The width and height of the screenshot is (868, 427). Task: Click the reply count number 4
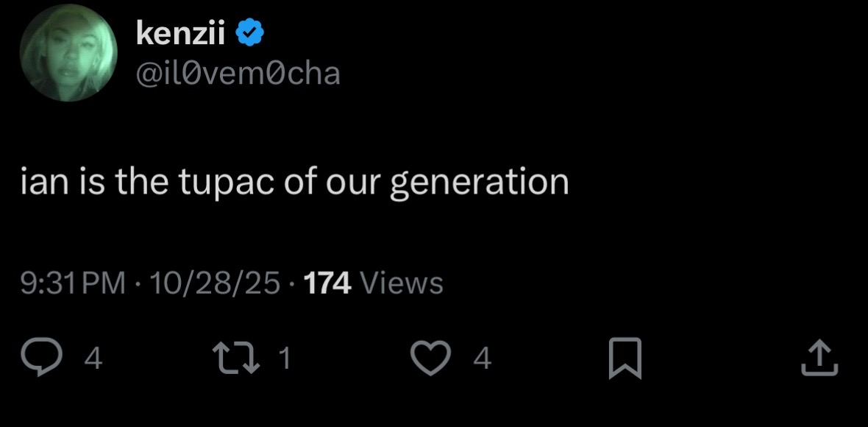pos(93,359)
